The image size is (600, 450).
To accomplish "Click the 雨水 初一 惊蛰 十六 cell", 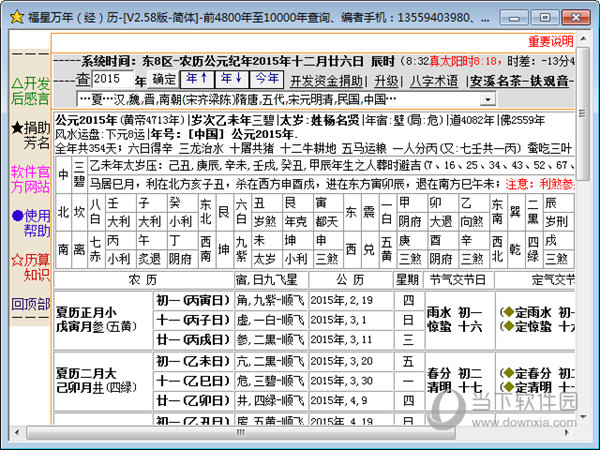I will [x=459, y=320].
